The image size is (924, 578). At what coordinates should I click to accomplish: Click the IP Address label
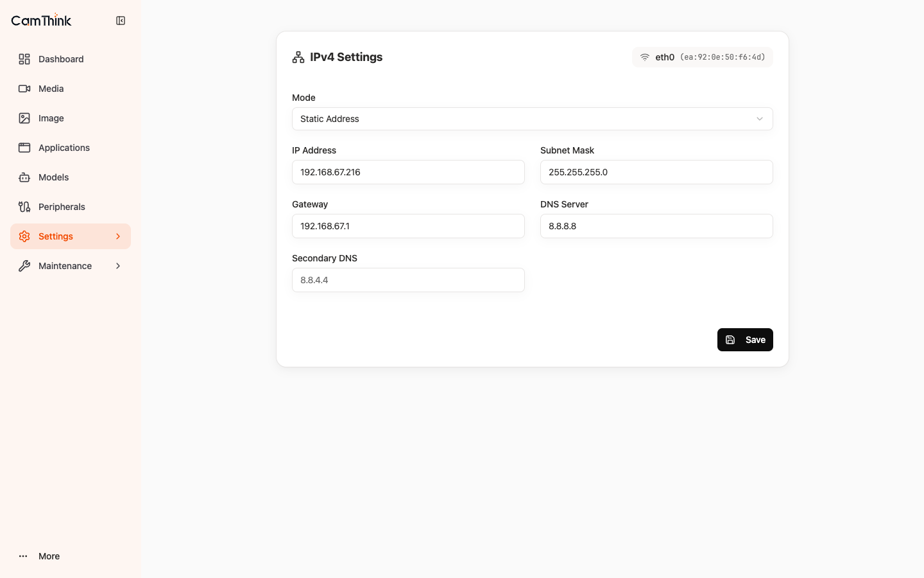(x=314, y=150)
